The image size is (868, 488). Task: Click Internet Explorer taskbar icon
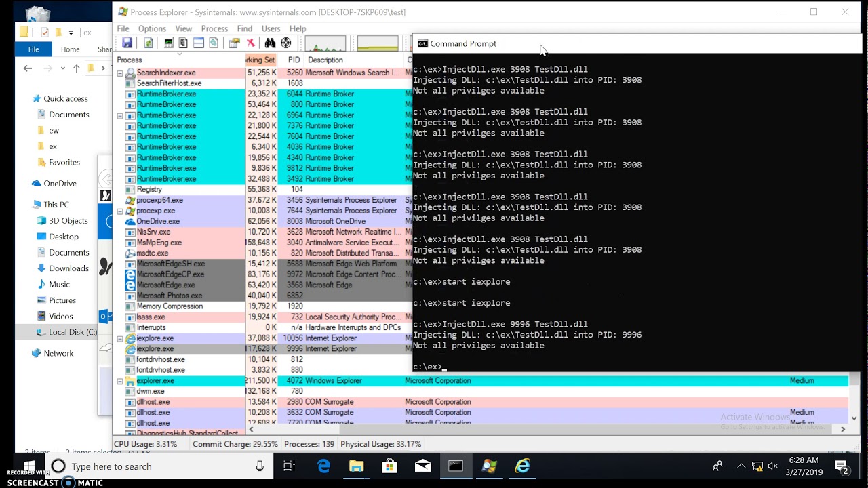tap(522, 466)
